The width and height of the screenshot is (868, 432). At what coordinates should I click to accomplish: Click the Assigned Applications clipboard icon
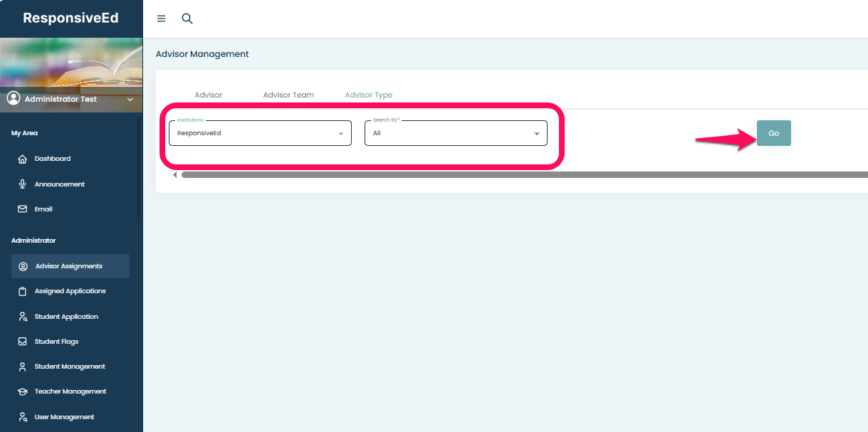tap(22, 291)
